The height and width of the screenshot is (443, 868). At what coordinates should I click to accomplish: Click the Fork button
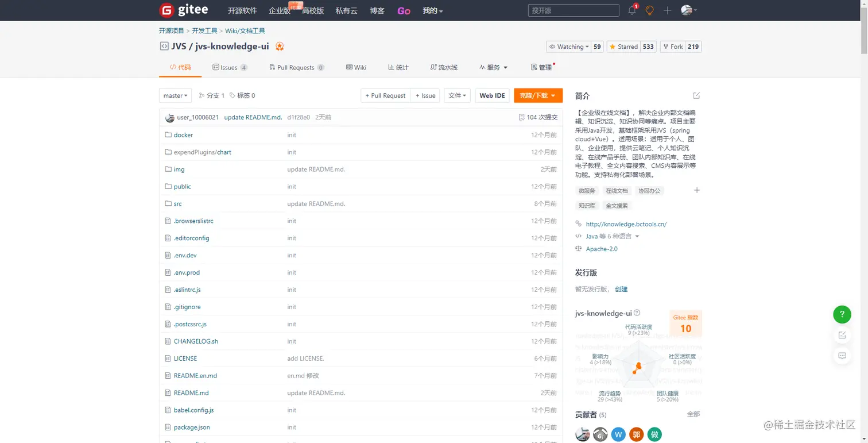click(x=672, y=47)
